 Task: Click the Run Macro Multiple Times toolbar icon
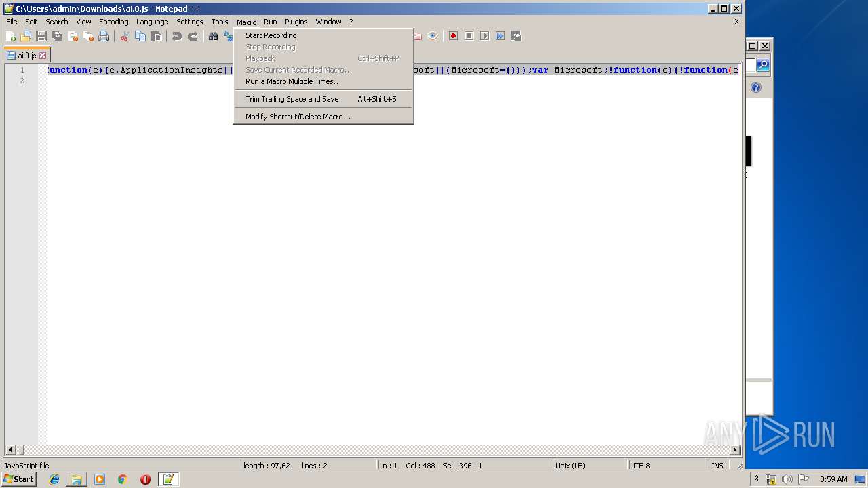[x=500, y=36]
